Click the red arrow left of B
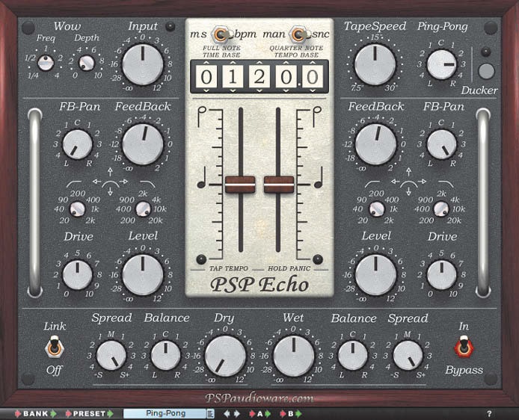 click(283, 413)
